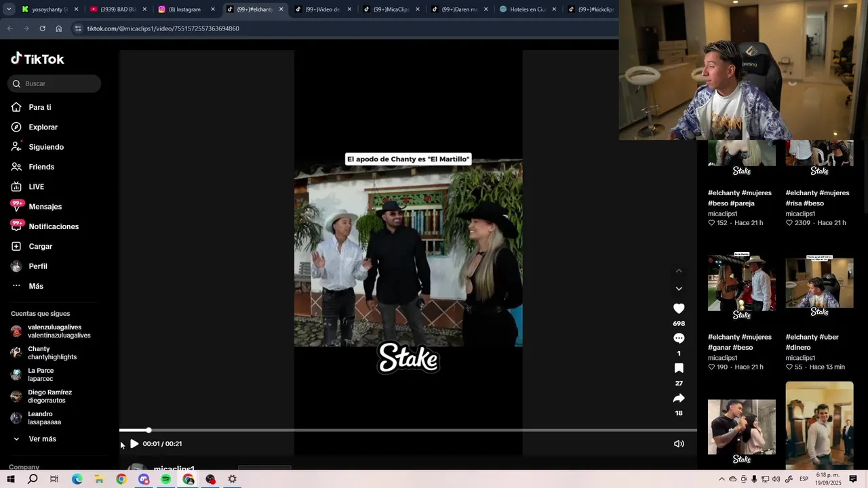Go to previous video with up chevron
Screen dimensions: 868x488
pyautogui.click(x=679, y=271)
